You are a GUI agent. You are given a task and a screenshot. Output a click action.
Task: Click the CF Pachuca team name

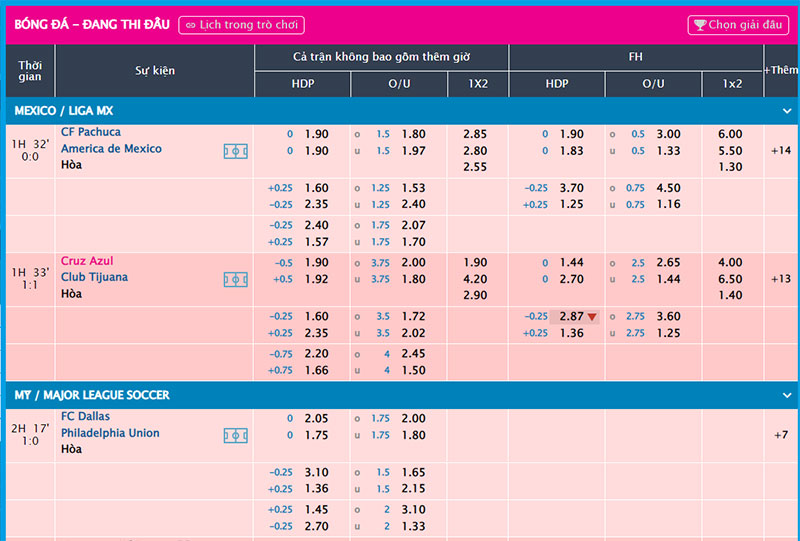[x=91, y=132]
